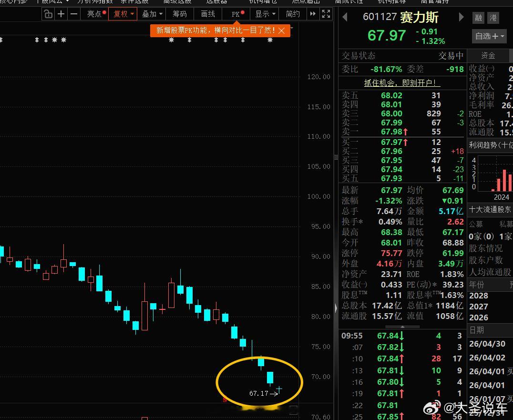Click the 卖一 price 67.98
513x420 pixels.
pyautogui.click(x=391, y=132)
